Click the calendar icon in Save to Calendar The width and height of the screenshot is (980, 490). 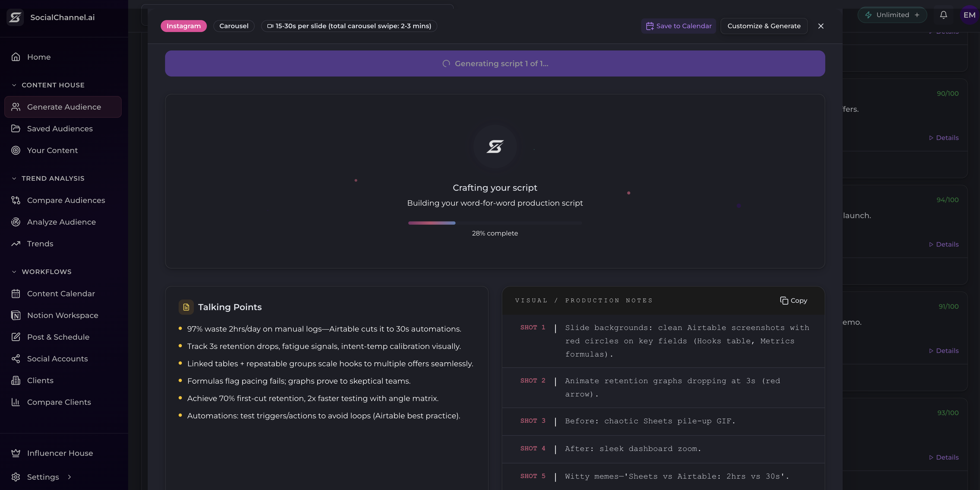[650, 26]
